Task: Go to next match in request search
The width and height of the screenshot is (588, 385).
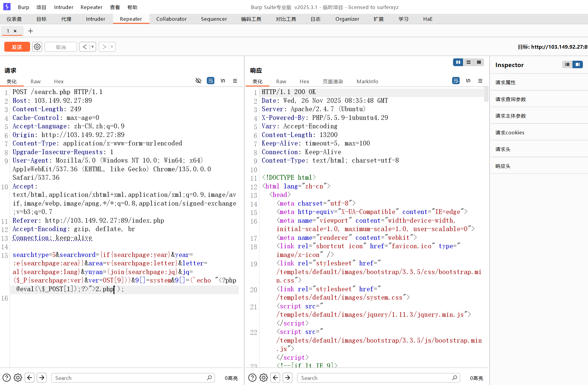Action: coord(42,378)
